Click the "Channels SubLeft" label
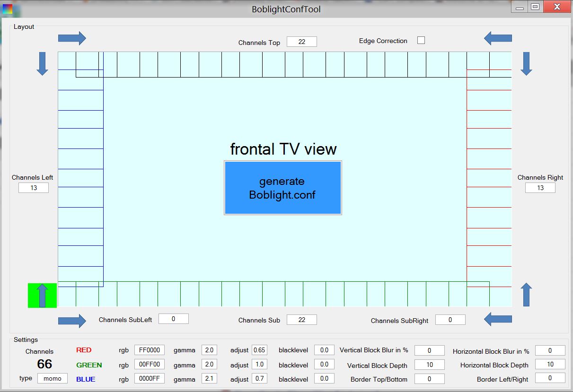This screenshot has height=392, width=573. (125, 320)
